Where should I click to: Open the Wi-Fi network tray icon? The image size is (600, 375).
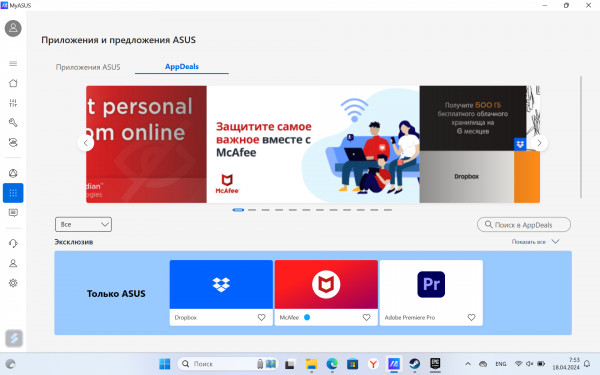pos(518,364)
